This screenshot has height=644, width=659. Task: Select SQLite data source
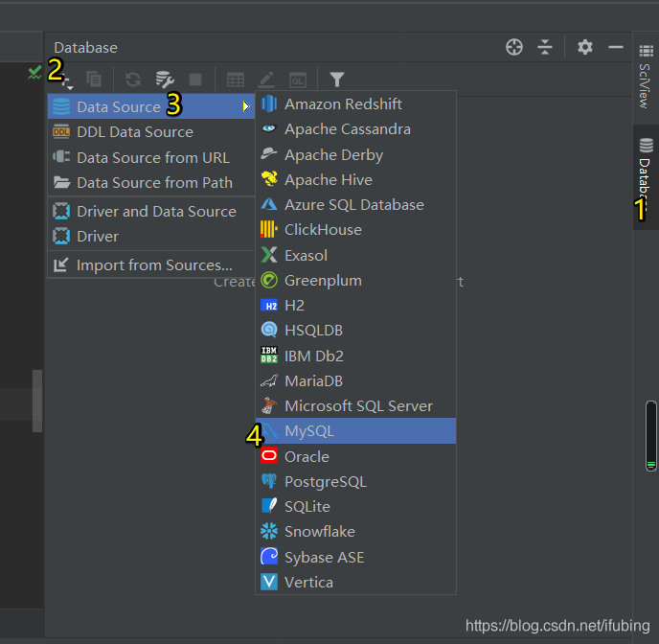click(x=355, y=507)
